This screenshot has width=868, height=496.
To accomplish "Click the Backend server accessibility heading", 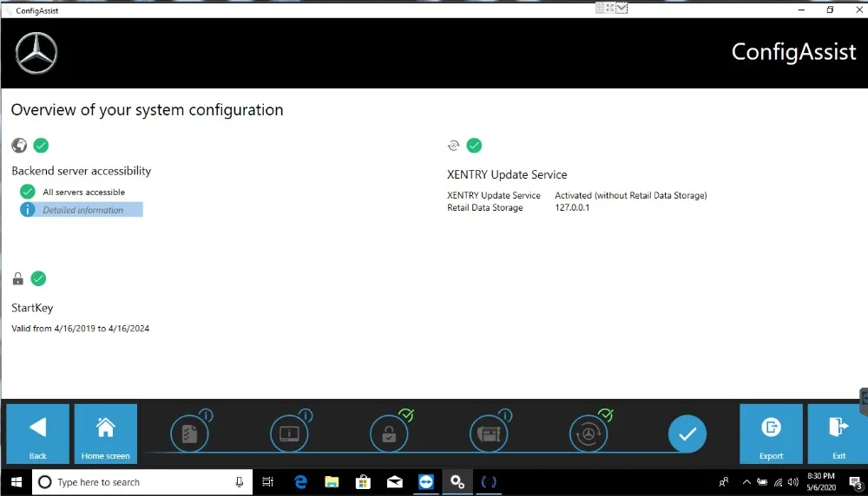I will 82,171.
